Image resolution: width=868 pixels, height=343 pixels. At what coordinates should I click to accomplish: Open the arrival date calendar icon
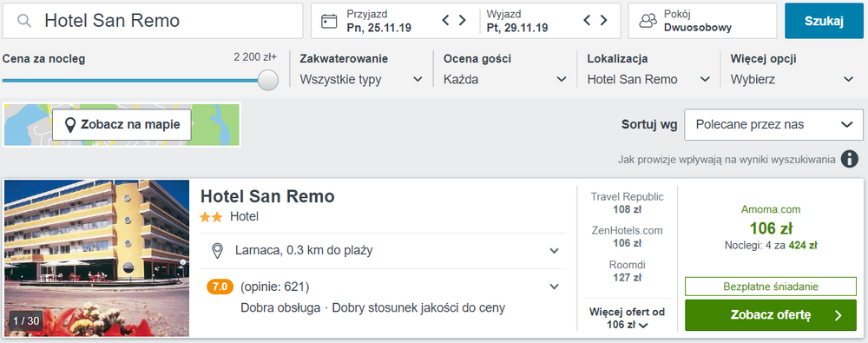[x=329, y=21]
